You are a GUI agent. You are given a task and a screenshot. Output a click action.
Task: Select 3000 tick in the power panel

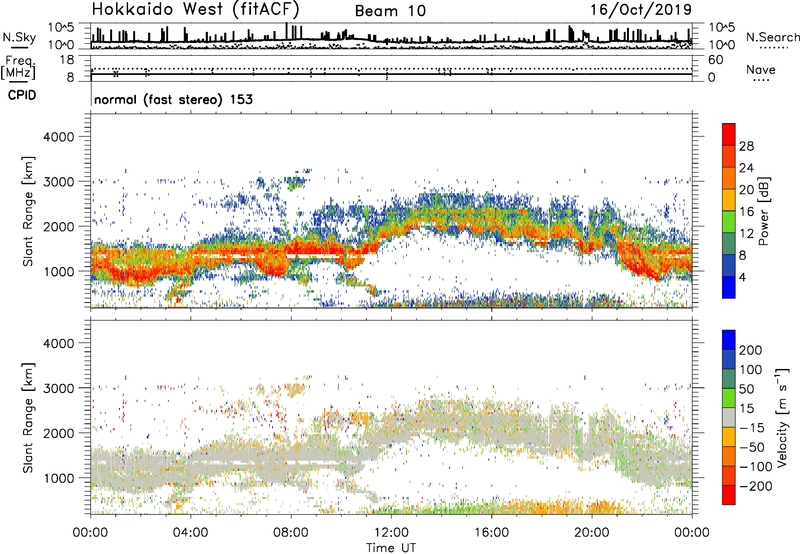click(x=58, y=182)
